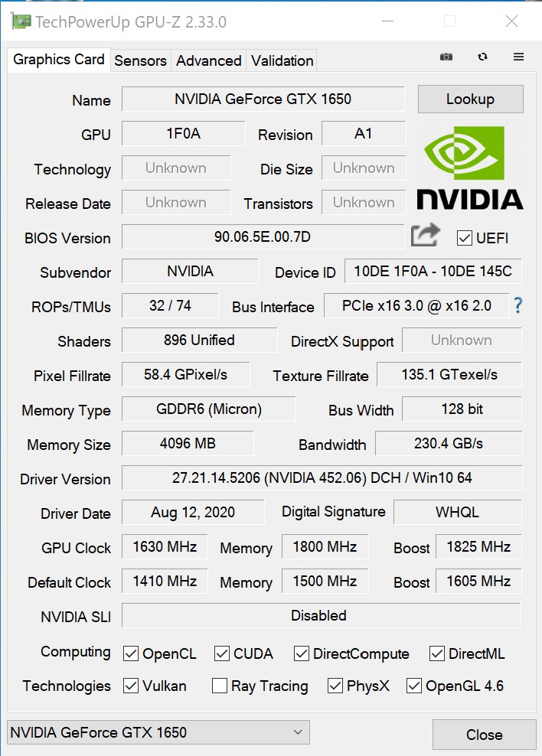Click the GPU-Z title bar app icon
This screenshot has height=756, width=542.
point(21,21)
